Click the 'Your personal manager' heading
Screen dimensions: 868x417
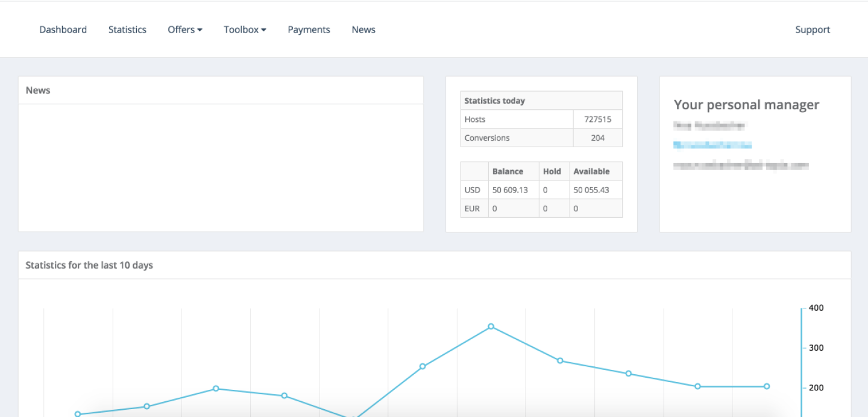(x=746, y=105)
